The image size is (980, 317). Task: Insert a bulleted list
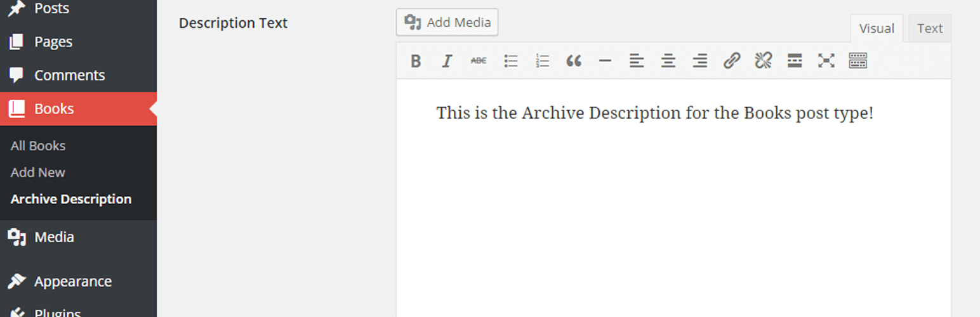(x=511, y=61)
